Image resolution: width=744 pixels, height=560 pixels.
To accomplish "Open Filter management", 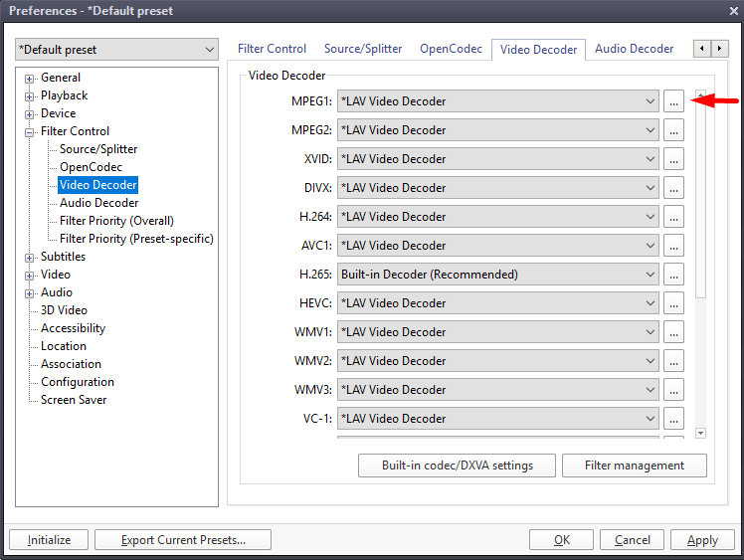I will tap(635, 466).
